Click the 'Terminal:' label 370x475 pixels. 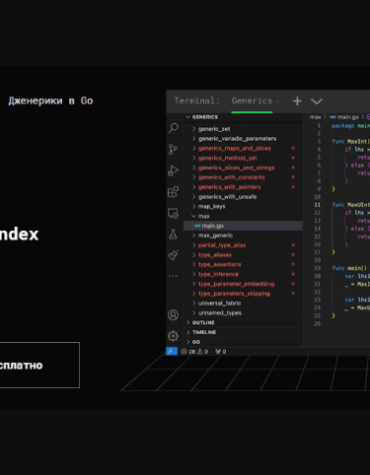pos(197,101)
